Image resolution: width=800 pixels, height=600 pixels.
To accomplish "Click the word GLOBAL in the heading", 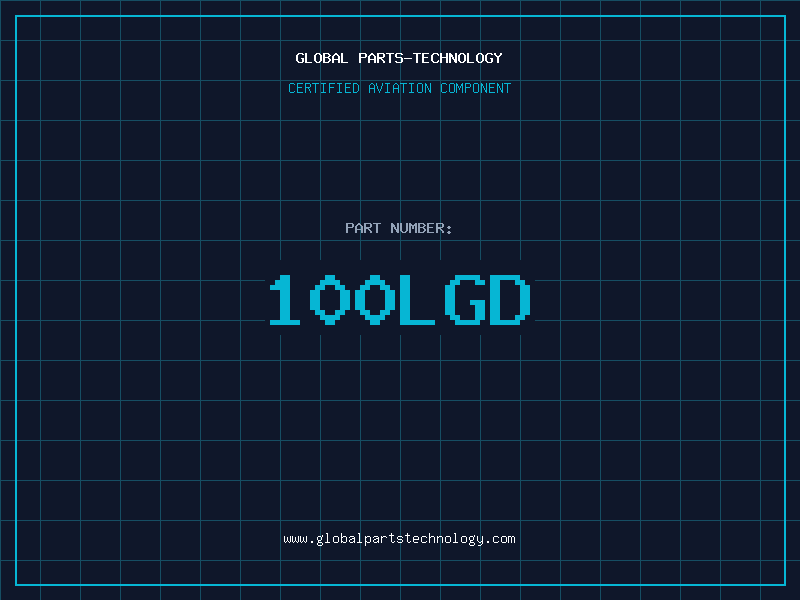I will [x=319, y=59].
